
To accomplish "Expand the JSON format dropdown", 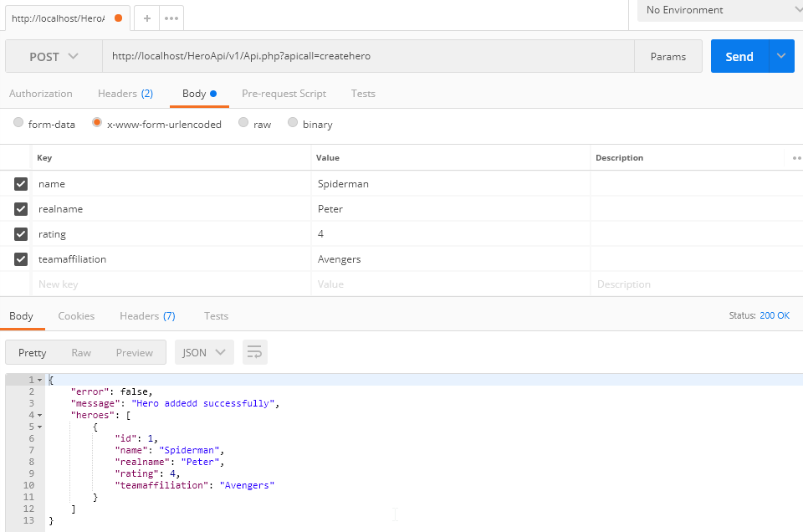I will (x=204, y=352).
